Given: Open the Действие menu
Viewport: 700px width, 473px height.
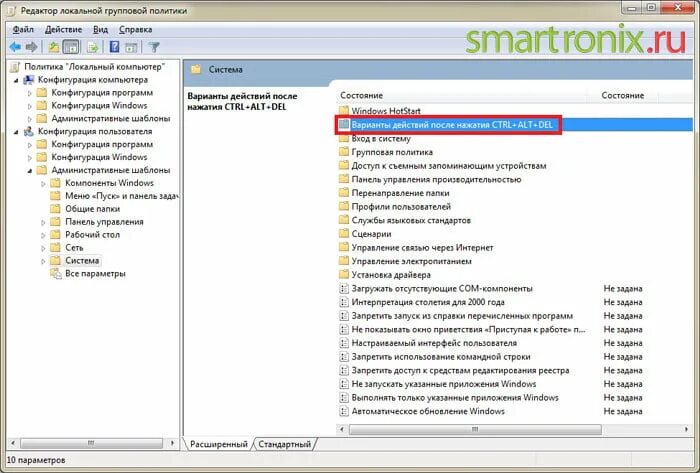Looking at the screenshot, I should pos(63,29).
